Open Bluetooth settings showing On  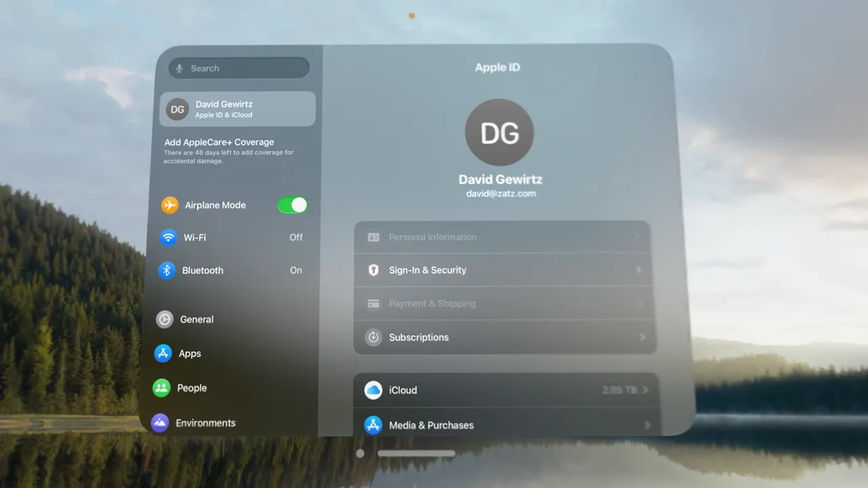click(231, 270)
